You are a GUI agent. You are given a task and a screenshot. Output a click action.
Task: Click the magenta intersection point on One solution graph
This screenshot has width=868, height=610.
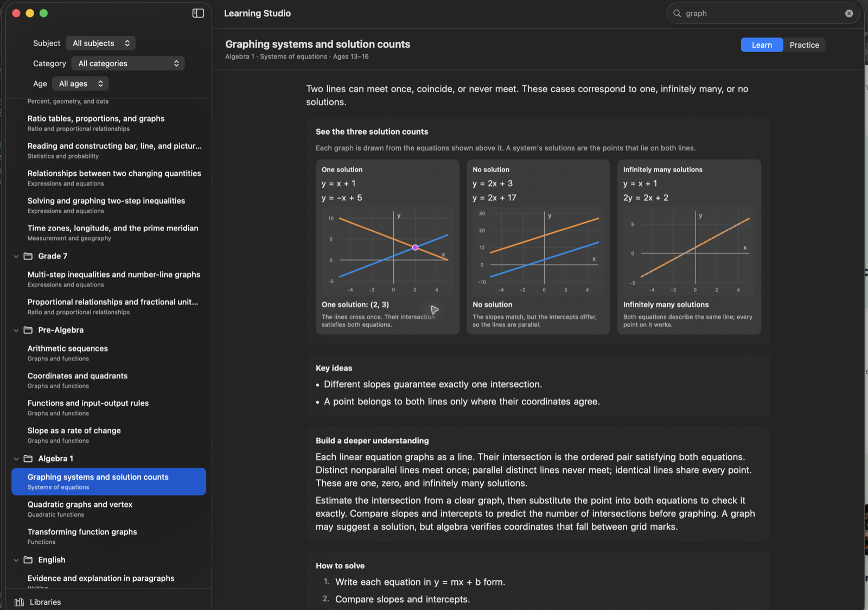click(415, 247)
